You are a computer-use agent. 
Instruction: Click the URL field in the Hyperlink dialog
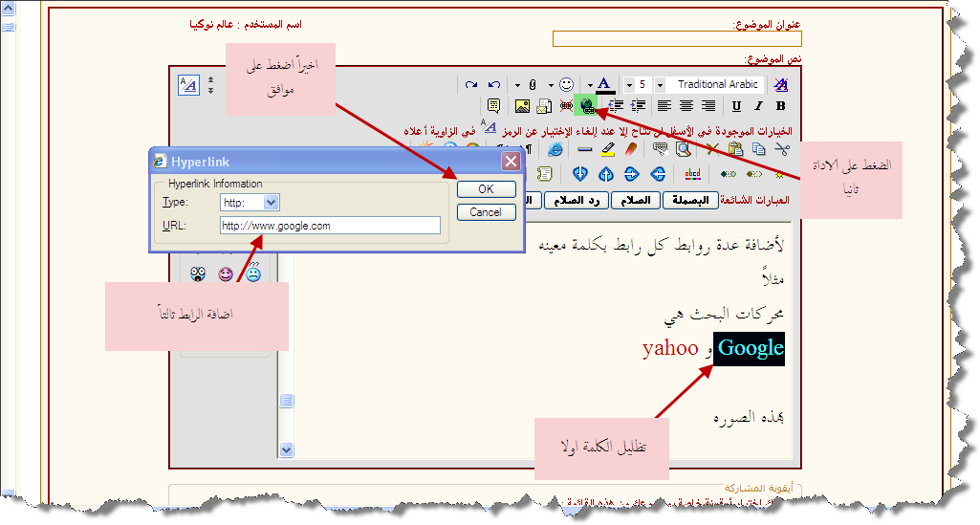coord(329,226)
